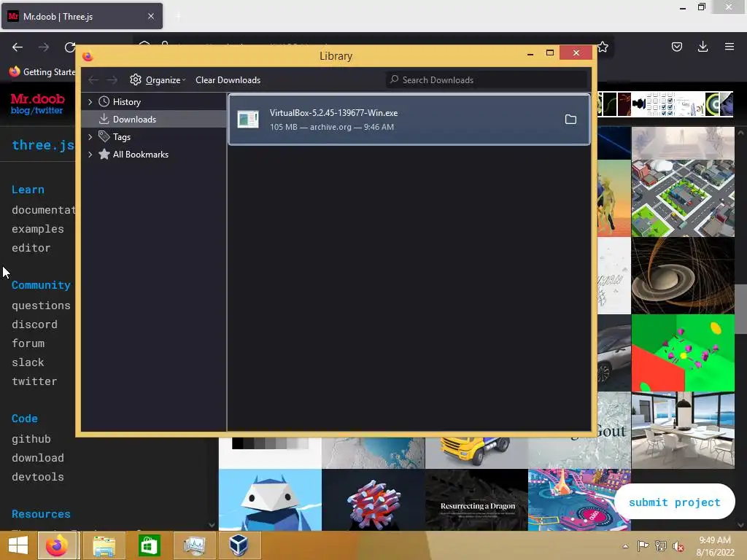Open the Save to Pocket icon

point(676,47)
